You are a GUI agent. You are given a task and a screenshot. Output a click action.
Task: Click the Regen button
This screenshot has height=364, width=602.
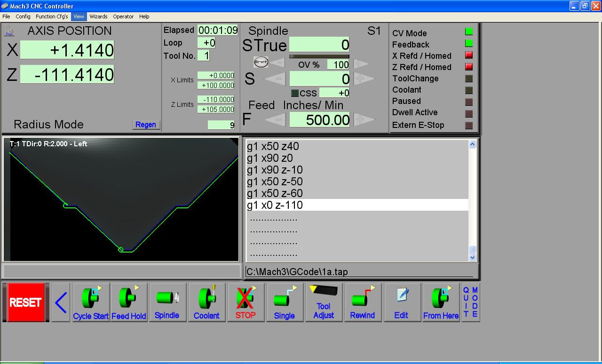(x=146, y=125)
